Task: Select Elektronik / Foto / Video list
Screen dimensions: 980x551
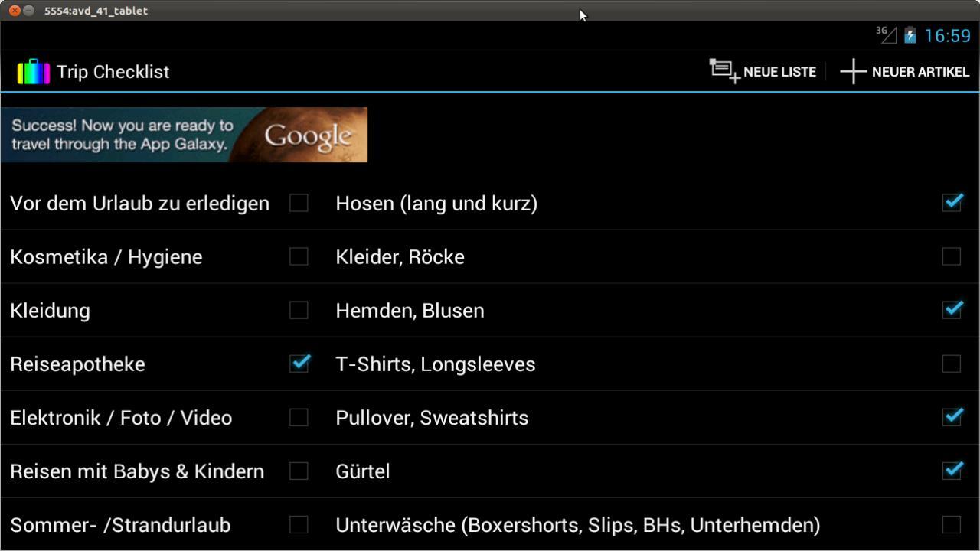Action: click(x=121, y=417)
